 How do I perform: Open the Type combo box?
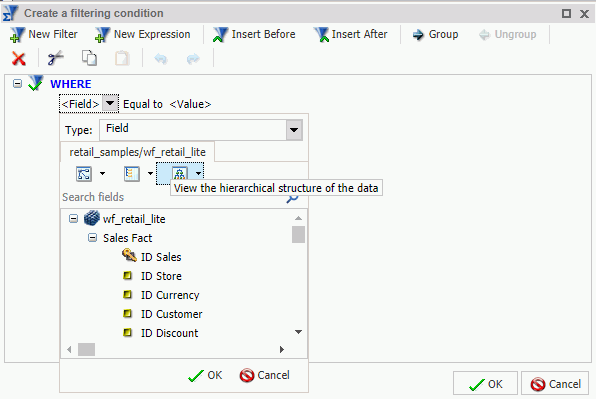tap(201, 130)
